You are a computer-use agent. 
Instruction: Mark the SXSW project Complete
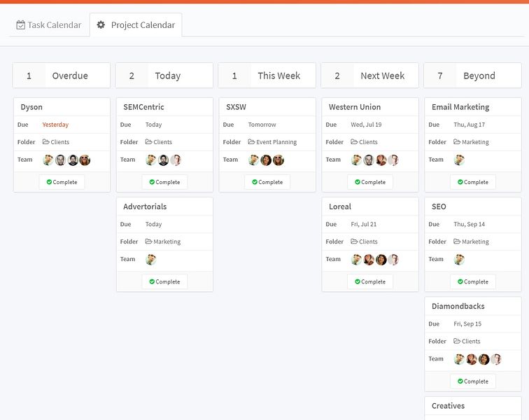(267, 182)
